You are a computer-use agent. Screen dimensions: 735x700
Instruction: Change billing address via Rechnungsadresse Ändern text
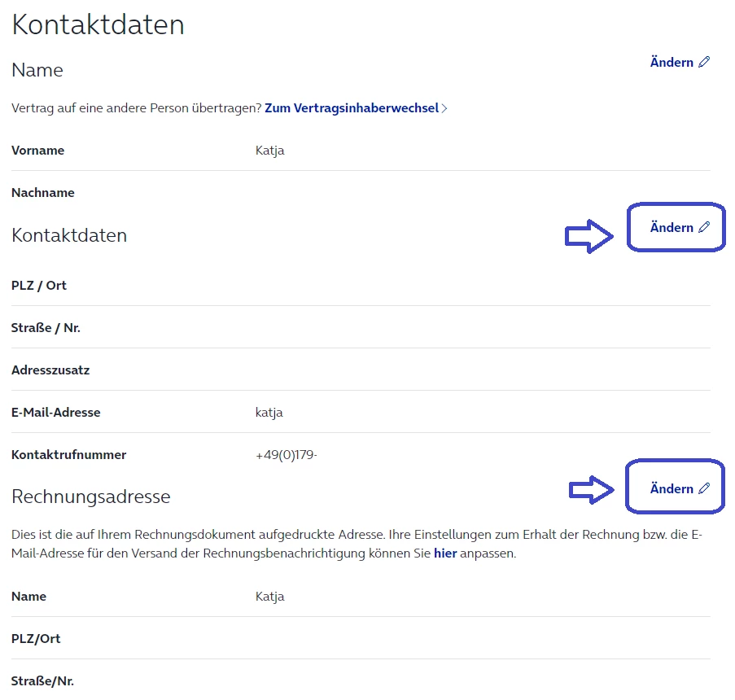click(672, 488)
